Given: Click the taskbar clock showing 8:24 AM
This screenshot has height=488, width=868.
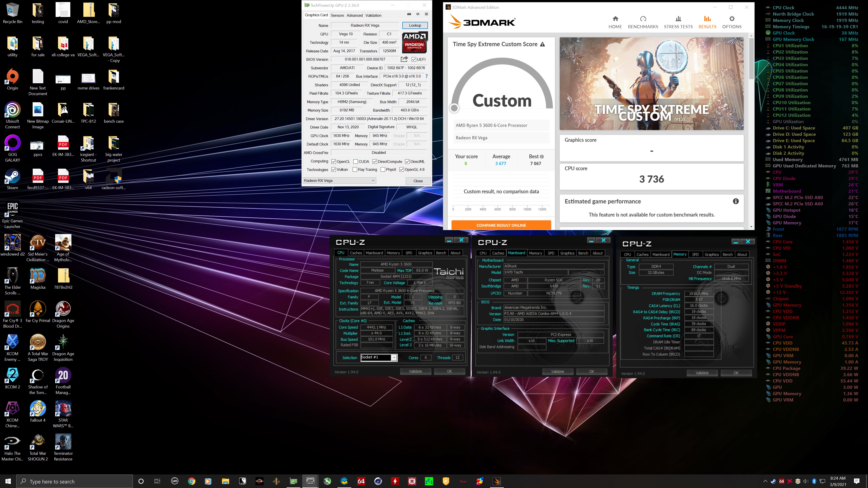Looking at the screenshot, I should click(838, 481).
